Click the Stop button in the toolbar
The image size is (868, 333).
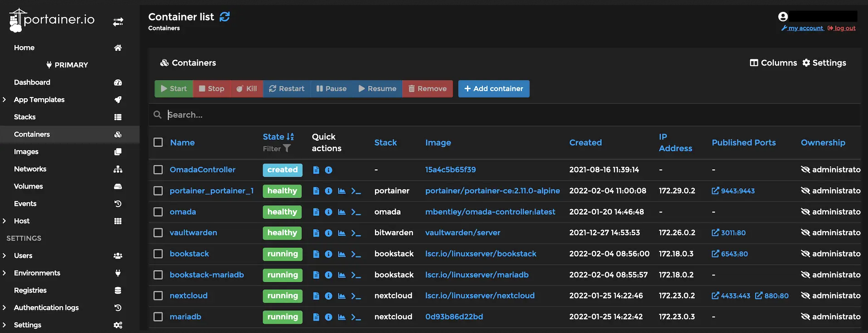pyautogui.click(x=212, y=89)
